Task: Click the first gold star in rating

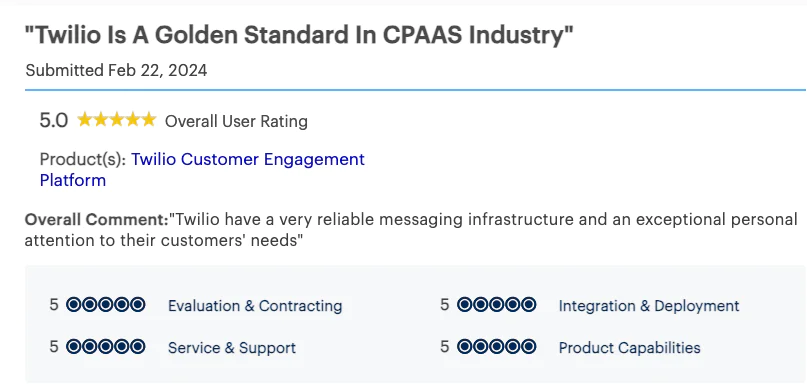Action: pos(84,120)
